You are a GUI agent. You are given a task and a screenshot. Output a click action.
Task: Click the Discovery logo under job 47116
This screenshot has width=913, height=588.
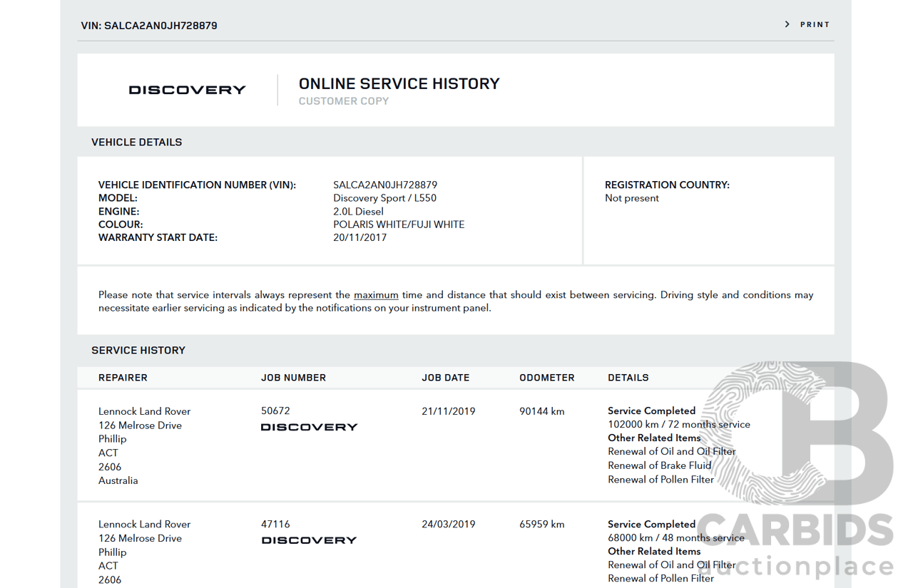[x=309, y=540]
